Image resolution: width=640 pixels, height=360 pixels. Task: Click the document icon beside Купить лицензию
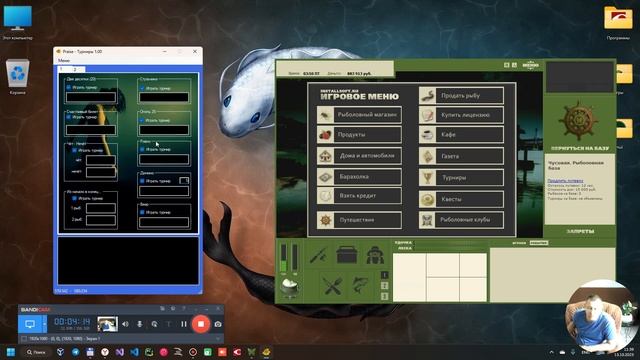pyautogui.click(x=427, y=115)
